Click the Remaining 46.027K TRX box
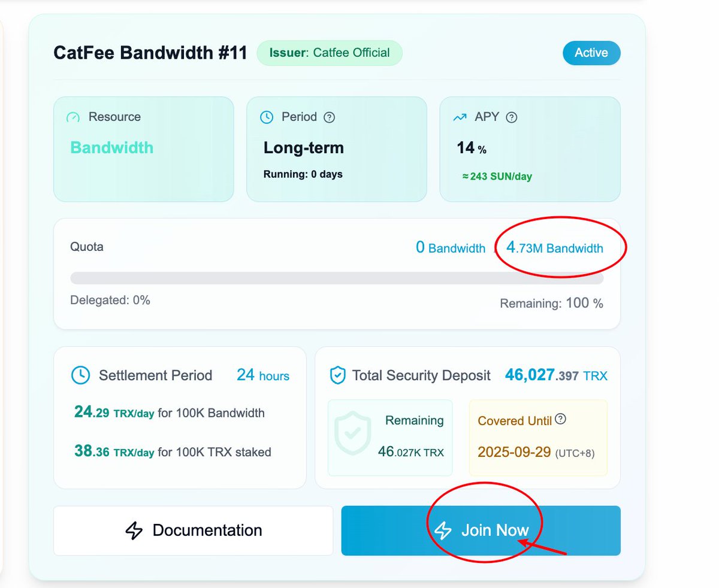The width and height of the screenshot is (719, 588). tap(390, 438)
